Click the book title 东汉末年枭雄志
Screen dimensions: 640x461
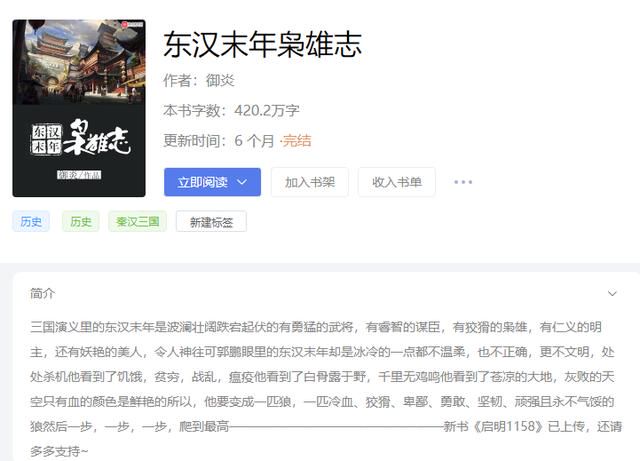pyautogui.click(x=262, y=44)
